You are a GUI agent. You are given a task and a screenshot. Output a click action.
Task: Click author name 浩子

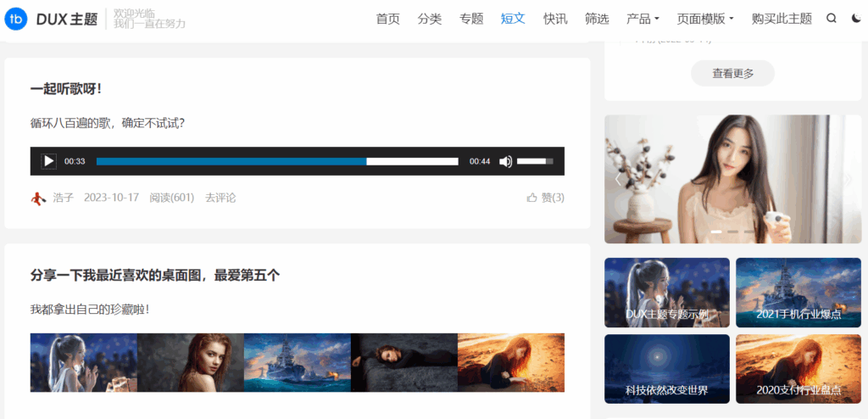[63, 198]
